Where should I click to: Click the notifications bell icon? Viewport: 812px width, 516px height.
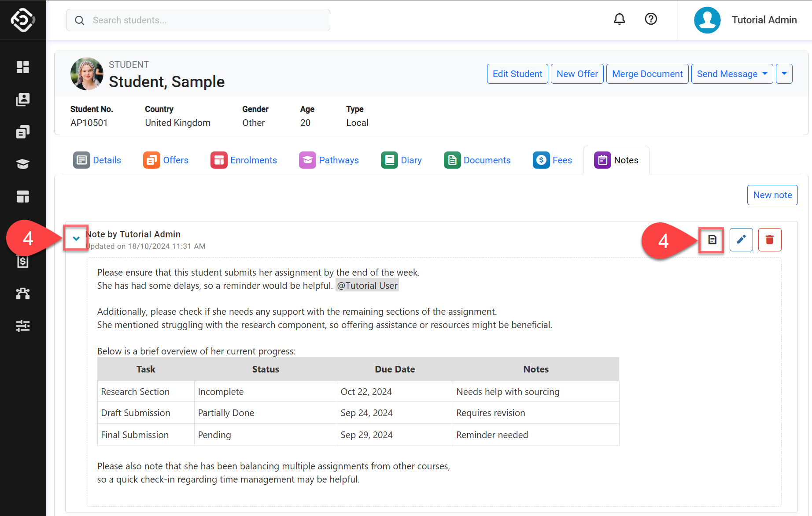[x=619, y=19]
